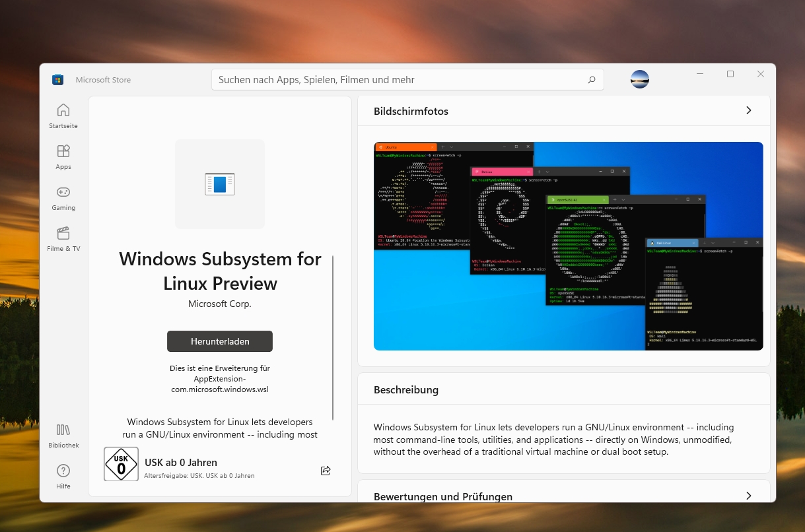Click the description paragraph under Beschreibung
The width and height of the screenshot is (805, 532).
click(553, 440)
